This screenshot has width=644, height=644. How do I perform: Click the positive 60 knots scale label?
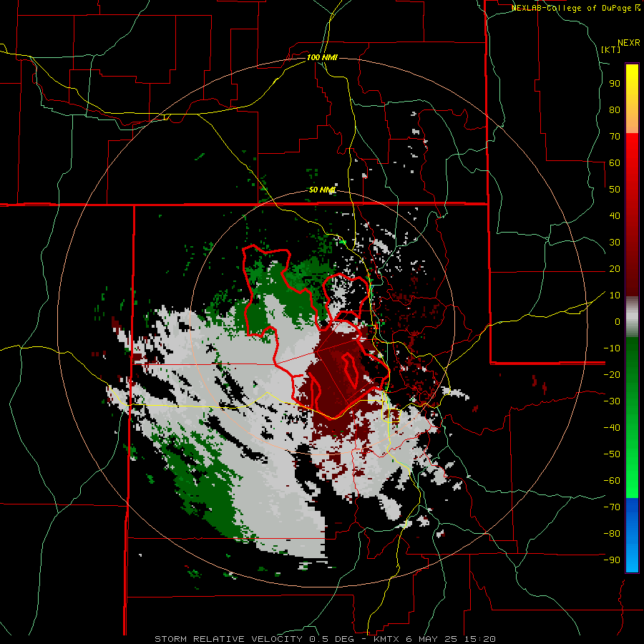[615, 163]
